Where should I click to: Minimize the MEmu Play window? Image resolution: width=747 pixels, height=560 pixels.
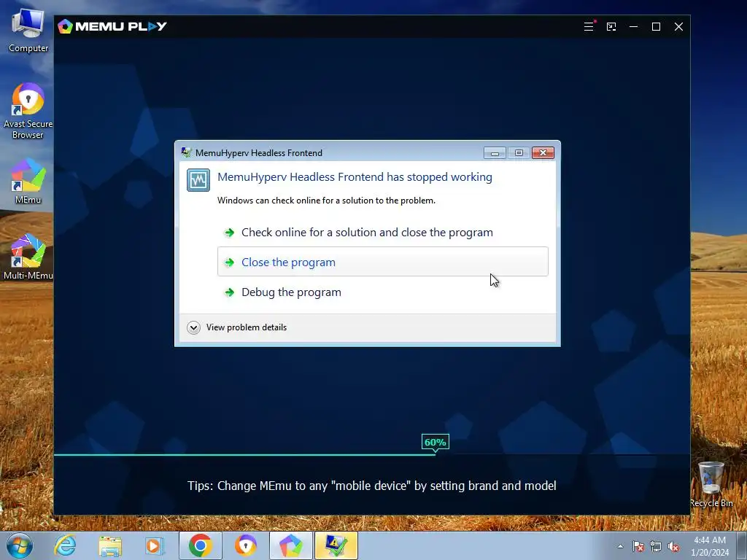click(x=634, y=27)
